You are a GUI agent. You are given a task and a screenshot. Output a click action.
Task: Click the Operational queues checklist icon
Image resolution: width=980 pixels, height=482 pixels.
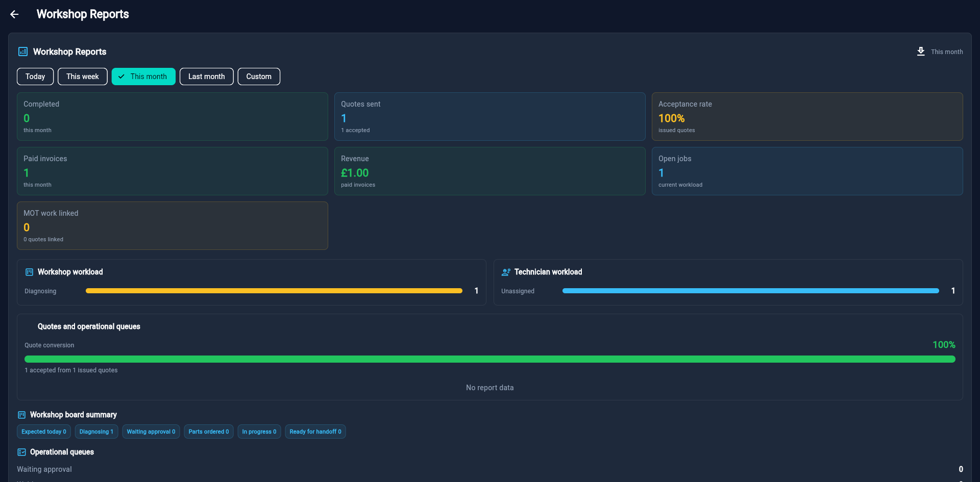point(21,452)
